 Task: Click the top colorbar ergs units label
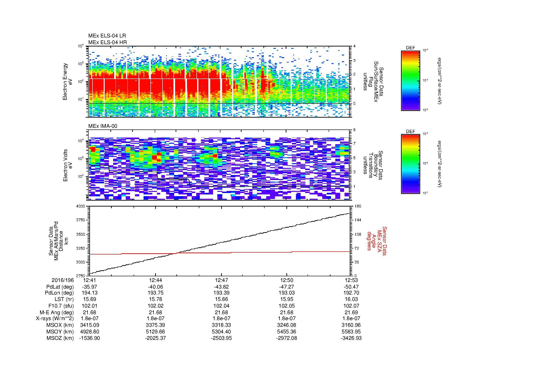tap(439, 80)
